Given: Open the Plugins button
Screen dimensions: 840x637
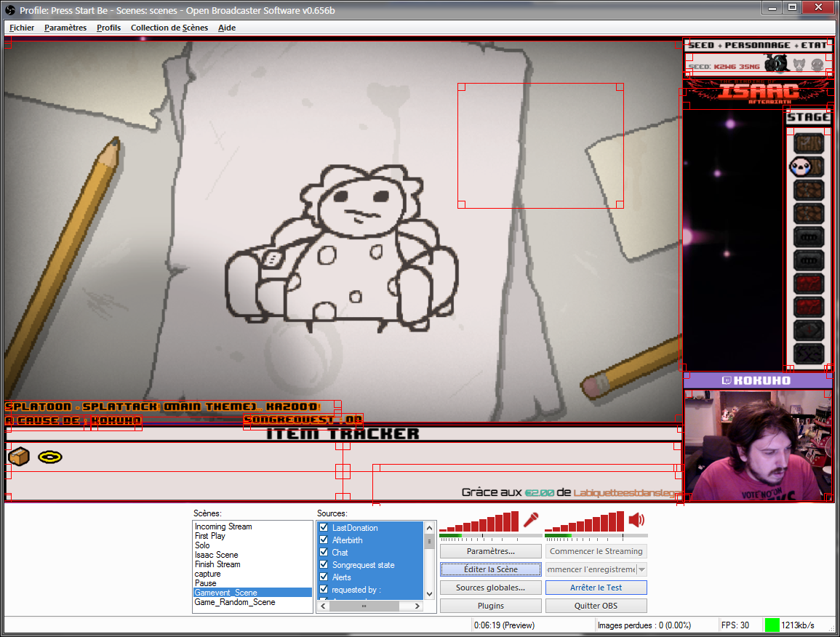Looking at the screenshot, I should click(491, 606).
